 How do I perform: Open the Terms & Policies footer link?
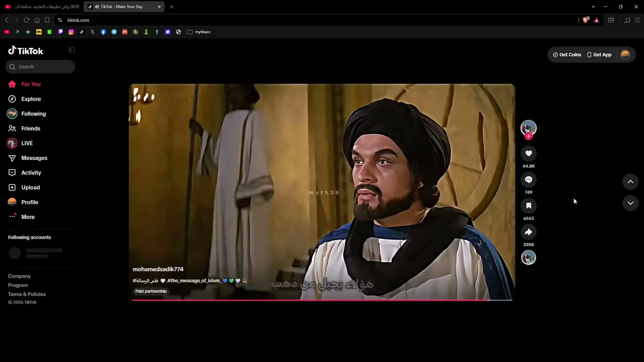pos(27,294)
